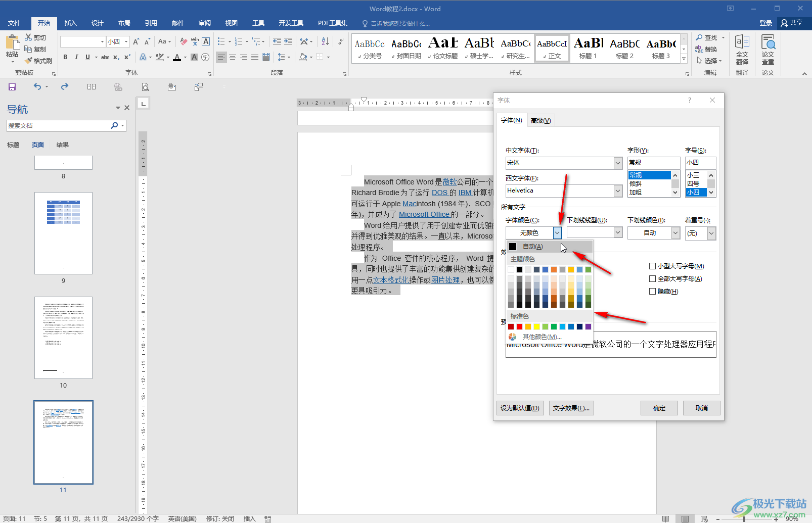The width and height of the screenshot is (812, 523).
Task: Select 加粗 in the font style list
Action: (649, 192)
